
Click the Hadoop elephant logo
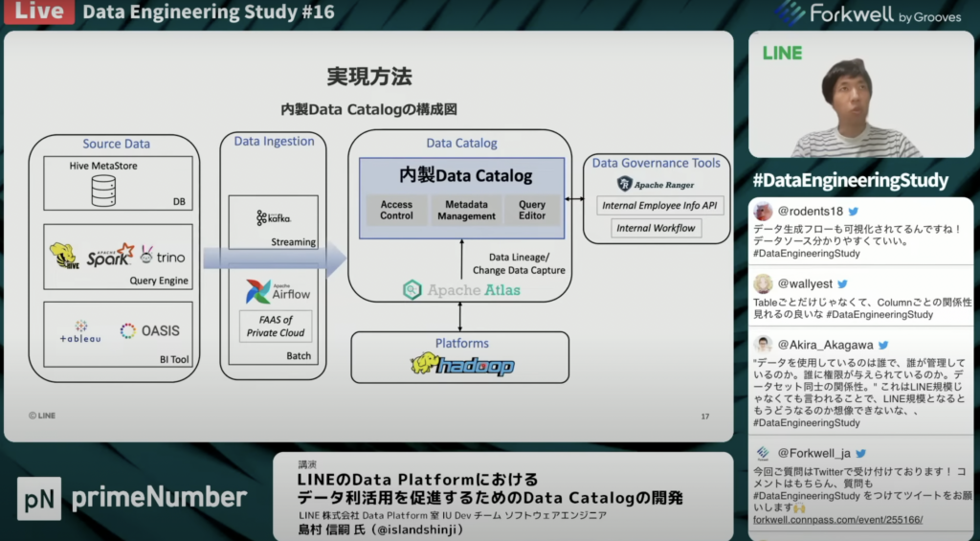pyautogui.click(x=461, y=365)
